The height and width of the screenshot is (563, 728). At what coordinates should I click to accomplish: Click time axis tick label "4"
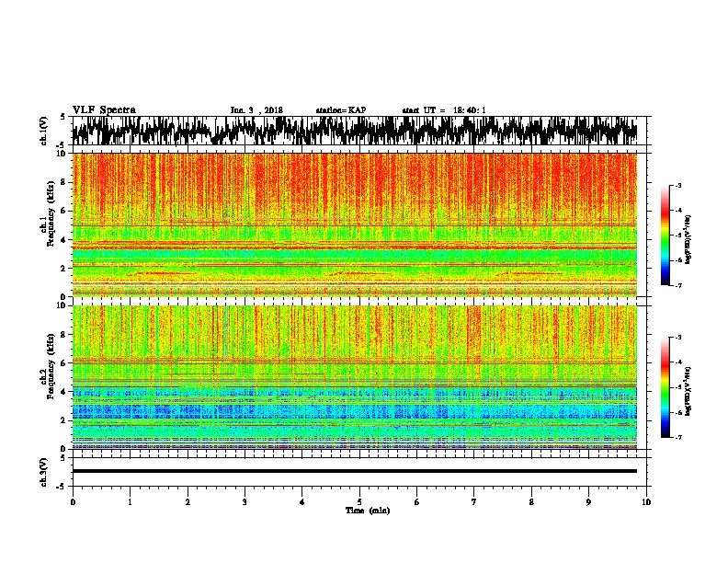pyautogui.click(x=302, y=502)
